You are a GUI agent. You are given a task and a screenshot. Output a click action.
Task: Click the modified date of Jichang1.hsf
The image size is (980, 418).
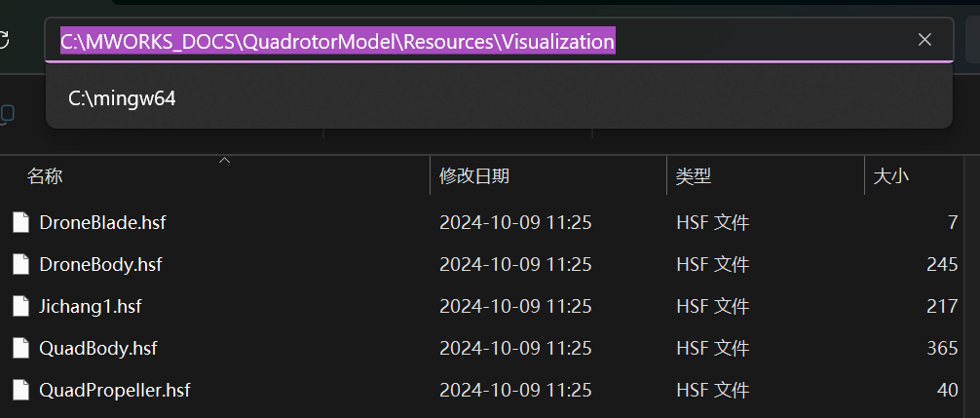pyautogui.click(x=515, y=306)
